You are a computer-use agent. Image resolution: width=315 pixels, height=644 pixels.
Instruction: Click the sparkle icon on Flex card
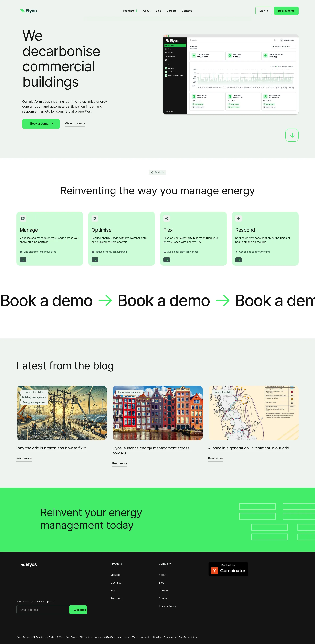point(167,218)
